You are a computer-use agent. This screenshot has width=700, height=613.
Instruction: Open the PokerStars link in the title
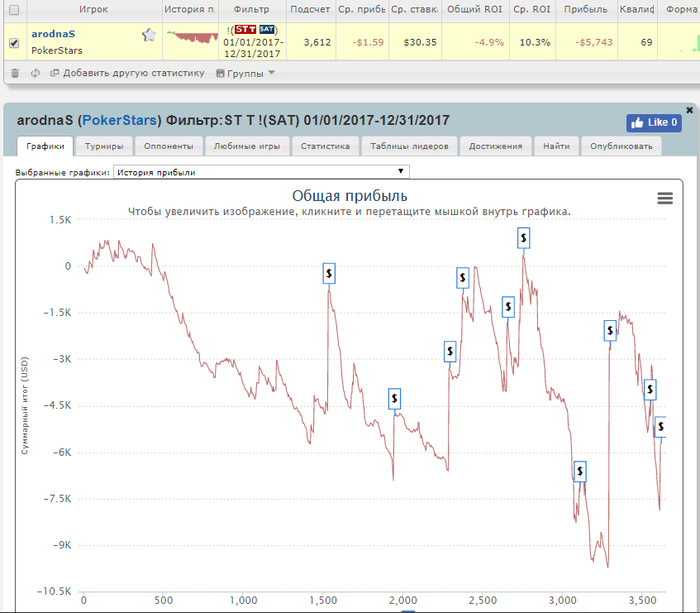click(x=120, y=121)
